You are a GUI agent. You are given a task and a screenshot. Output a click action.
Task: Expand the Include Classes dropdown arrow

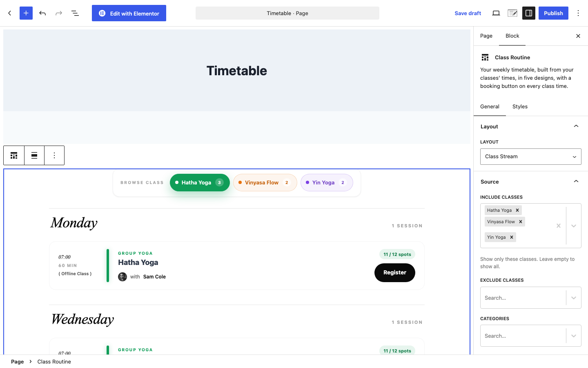[x=574, y=226]
